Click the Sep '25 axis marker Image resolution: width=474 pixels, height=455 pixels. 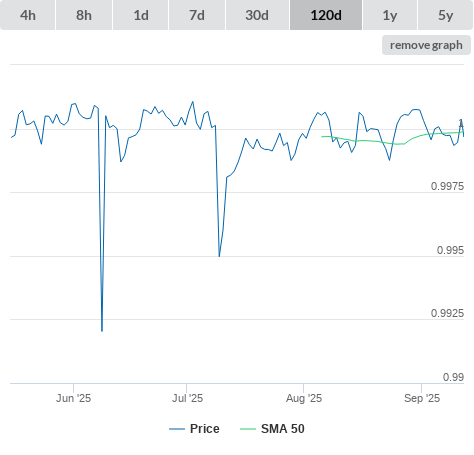point(422,398)
